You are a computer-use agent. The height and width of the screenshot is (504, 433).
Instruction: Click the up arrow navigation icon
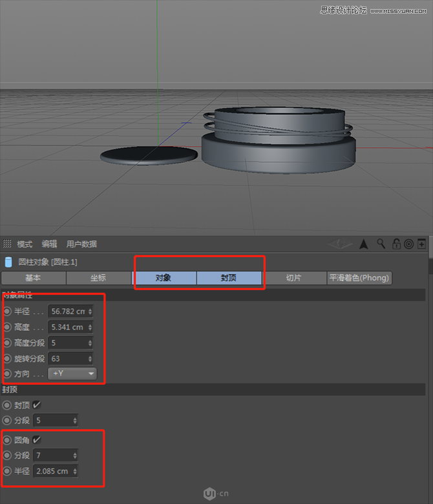click(364, 244)
